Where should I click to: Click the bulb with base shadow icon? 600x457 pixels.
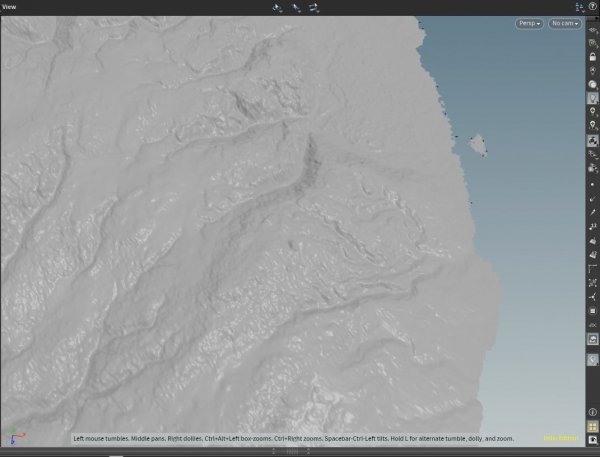point(592,126)
